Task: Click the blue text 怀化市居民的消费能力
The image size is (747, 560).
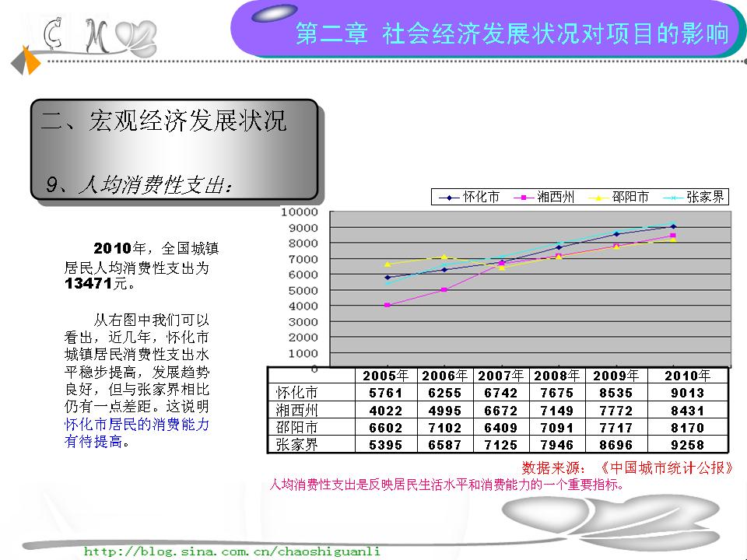Action: click(x=137, y=425)
